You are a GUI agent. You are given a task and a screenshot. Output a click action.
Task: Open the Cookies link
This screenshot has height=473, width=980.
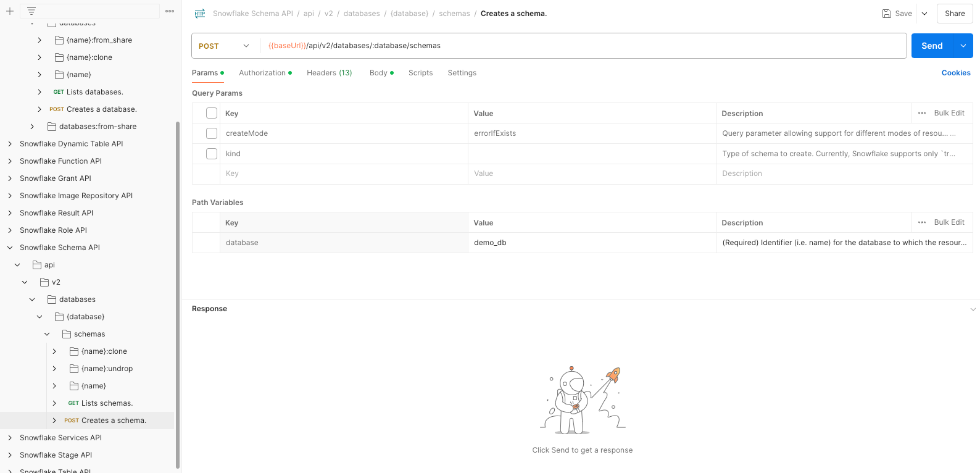956,73
